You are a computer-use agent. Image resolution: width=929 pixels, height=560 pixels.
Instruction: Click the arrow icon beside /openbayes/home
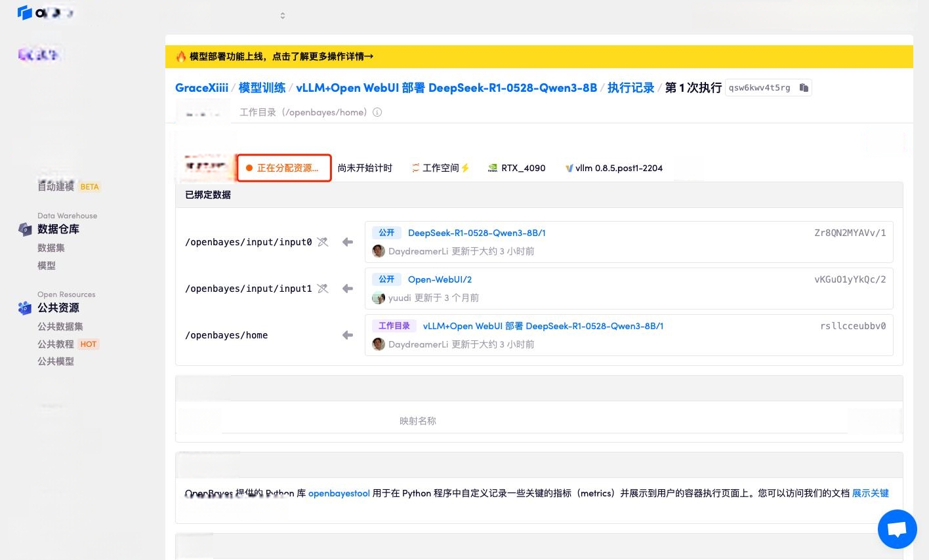pos(348,335)
